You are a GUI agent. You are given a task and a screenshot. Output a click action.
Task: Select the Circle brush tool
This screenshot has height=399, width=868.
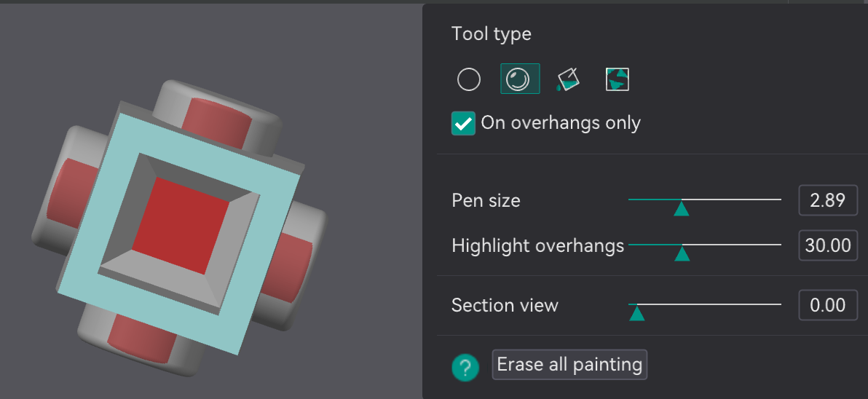tap(469, 79)
